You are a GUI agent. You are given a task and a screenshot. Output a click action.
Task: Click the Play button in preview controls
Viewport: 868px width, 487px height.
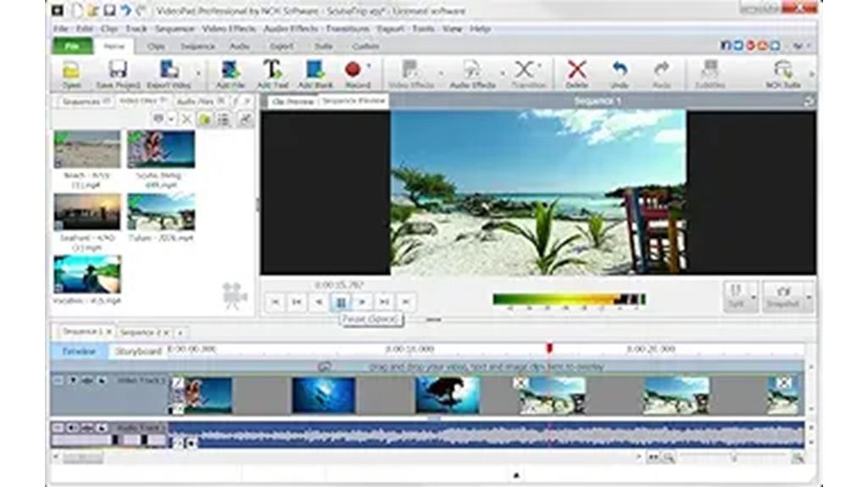tap(362, 302)
